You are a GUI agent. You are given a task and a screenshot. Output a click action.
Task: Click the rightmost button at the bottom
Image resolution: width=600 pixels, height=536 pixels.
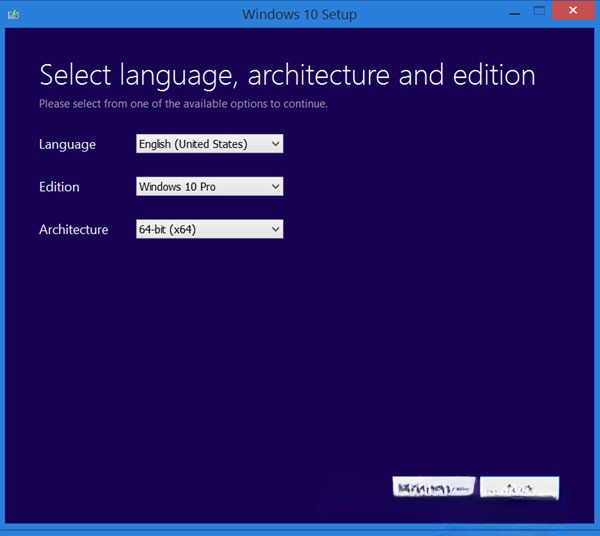[x=519, y=488]
